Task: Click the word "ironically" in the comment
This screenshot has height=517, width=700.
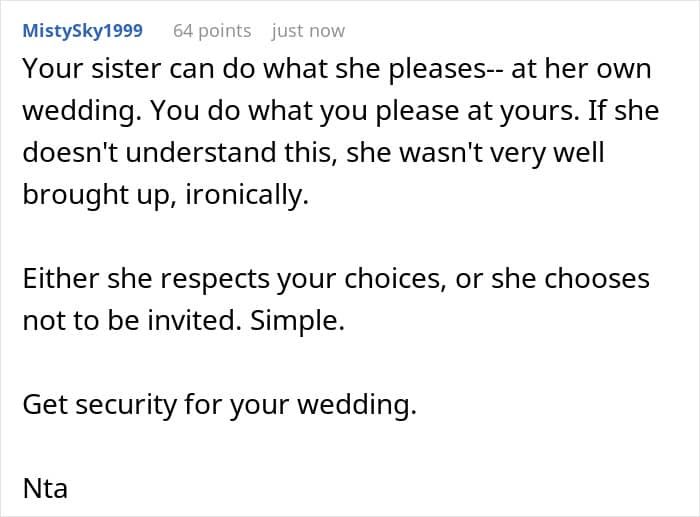Action: (255, 195)
